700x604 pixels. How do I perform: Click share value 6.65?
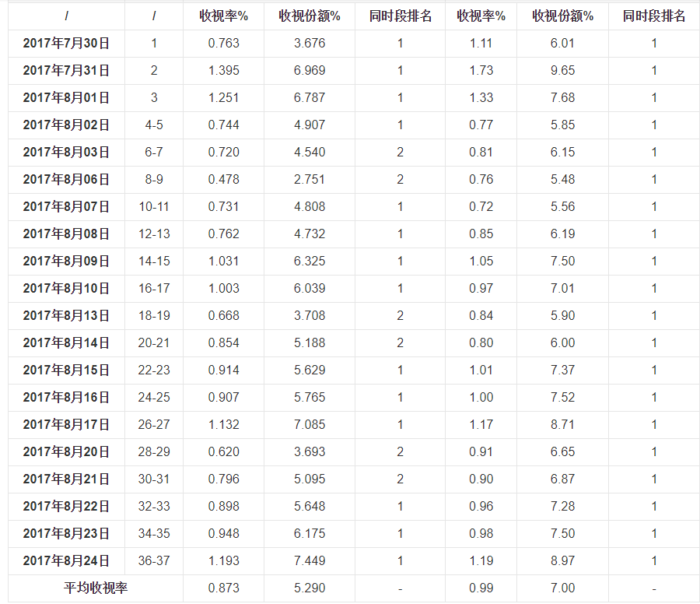[562, 452]
